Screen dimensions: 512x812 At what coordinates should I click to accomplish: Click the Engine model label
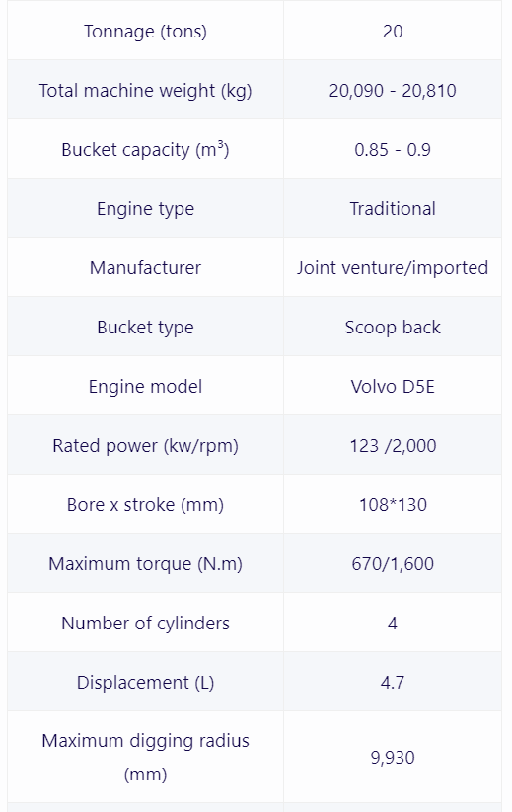pyautogui.click(x=145, y=387)
